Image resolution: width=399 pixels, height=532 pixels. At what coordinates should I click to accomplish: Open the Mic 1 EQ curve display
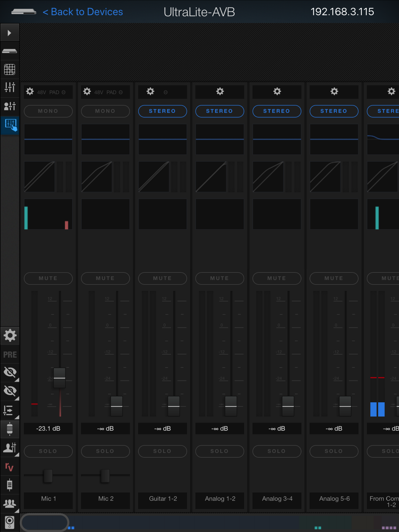click(48, 139)
